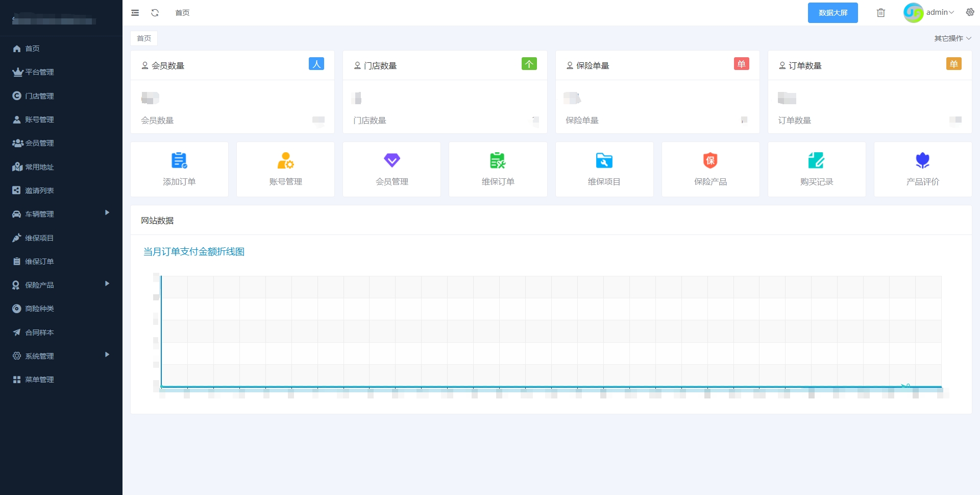The image size is (980, 495).
Task: Click the car icon beside 车辆管理
Action: 17,214
